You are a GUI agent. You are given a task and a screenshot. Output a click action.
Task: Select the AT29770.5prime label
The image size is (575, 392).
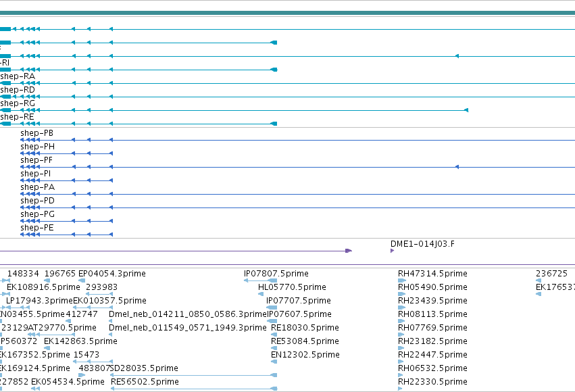pos(62,328)
